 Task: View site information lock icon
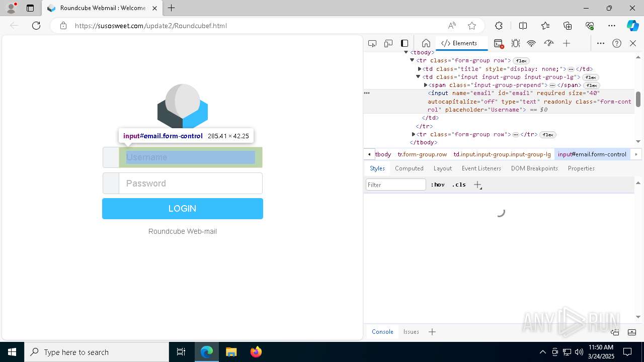click(63, 26)
